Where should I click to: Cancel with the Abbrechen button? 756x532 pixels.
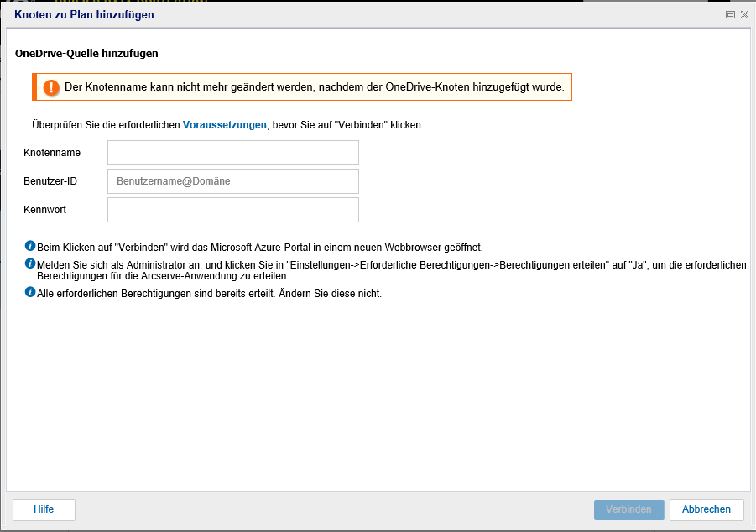[x=706, y=509]
